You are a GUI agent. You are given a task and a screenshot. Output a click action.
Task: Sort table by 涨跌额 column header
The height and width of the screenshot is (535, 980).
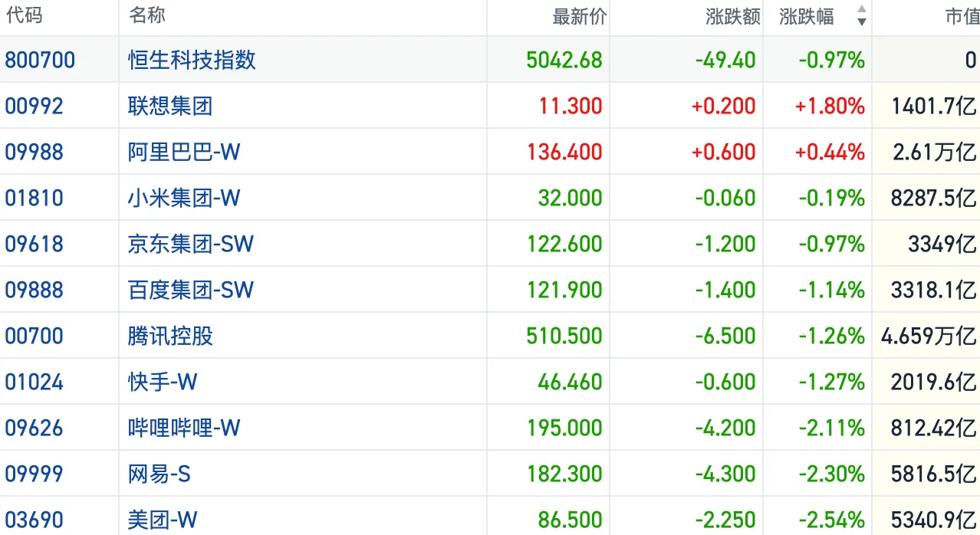click(732, 17)
